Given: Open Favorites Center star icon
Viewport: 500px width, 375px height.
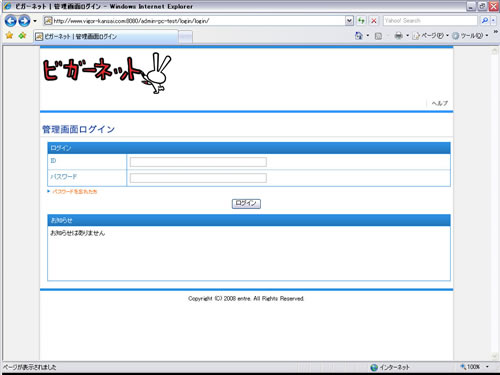Looking at the screenshot, I should 9,35.
